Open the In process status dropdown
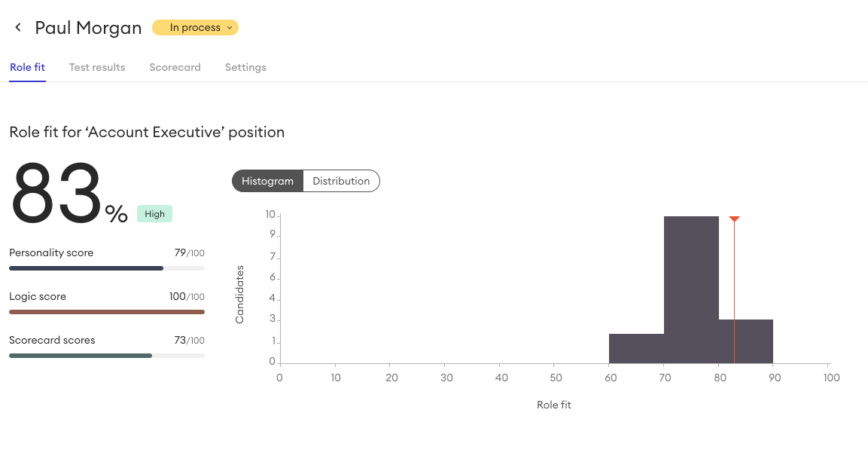Screen dimensions: 868x474 coord(195,28)
